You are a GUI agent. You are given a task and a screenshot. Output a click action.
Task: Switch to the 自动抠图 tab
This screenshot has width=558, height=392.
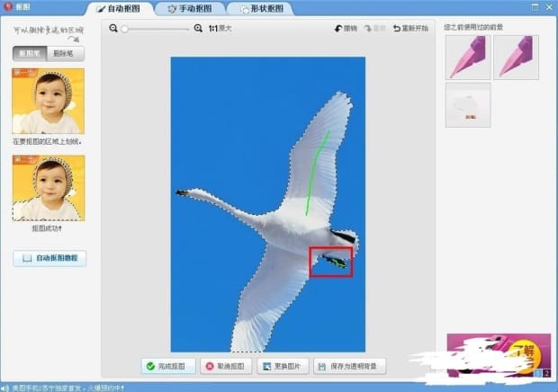point(120,9)
